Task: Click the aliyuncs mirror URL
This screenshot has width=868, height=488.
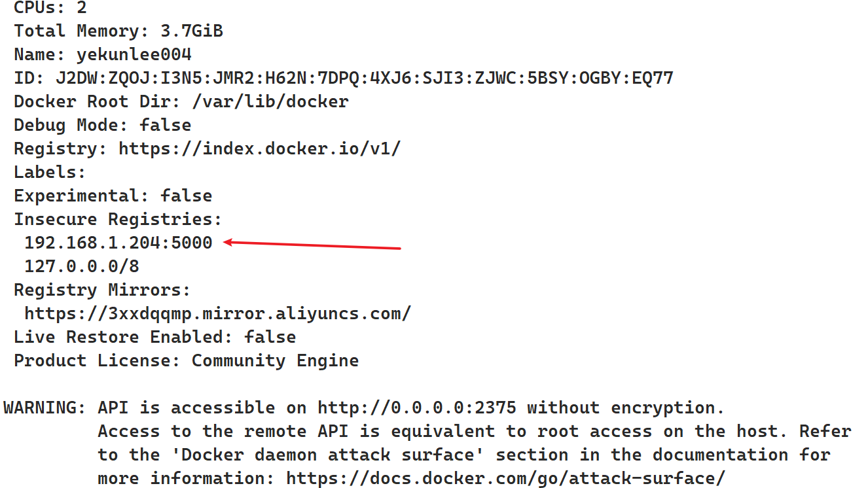Action: tap(217, 313)
